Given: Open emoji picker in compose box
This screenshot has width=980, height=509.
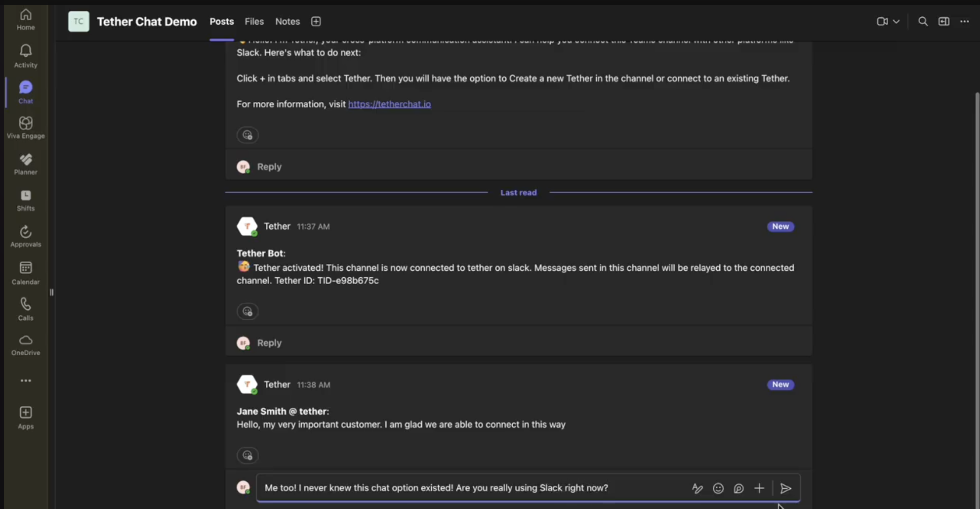Looking at the screenshot, I should [x=718, y=488].
